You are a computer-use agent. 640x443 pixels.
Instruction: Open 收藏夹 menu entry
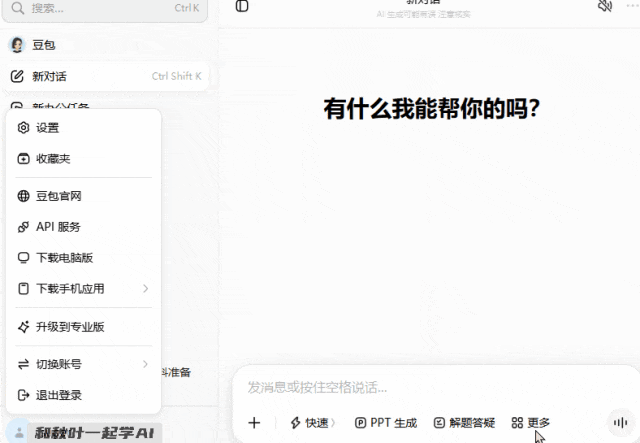[83, 159]
